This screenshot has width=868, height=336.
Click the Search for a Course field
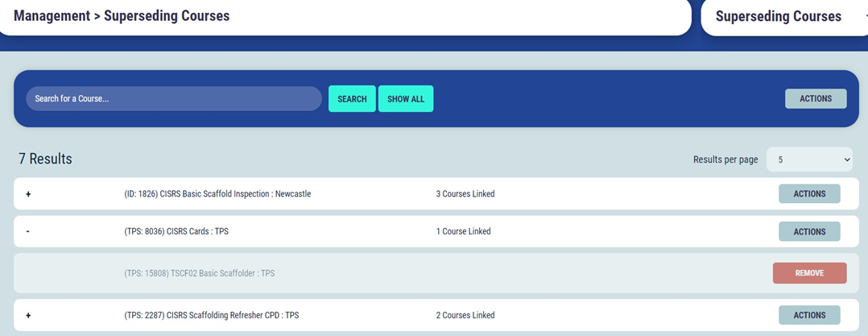pyautogui.click(x=174, y=99)
